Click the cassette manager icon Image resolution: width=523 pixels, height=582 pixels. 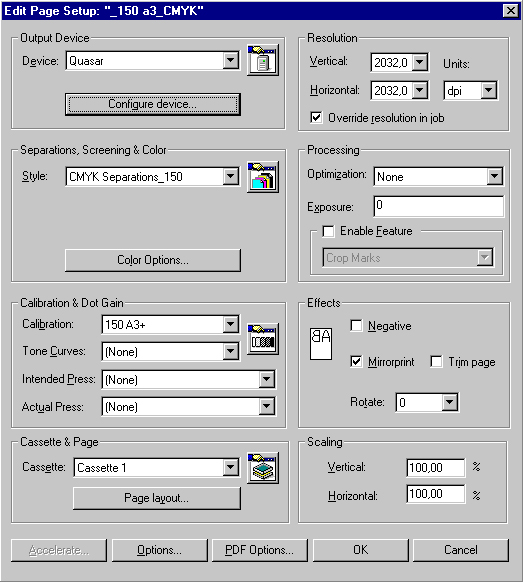[x=263, y=468]
